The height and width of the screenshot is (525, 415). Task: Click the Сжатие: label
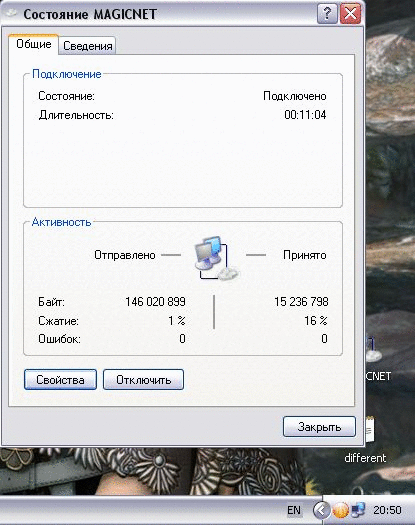point(58,321)
